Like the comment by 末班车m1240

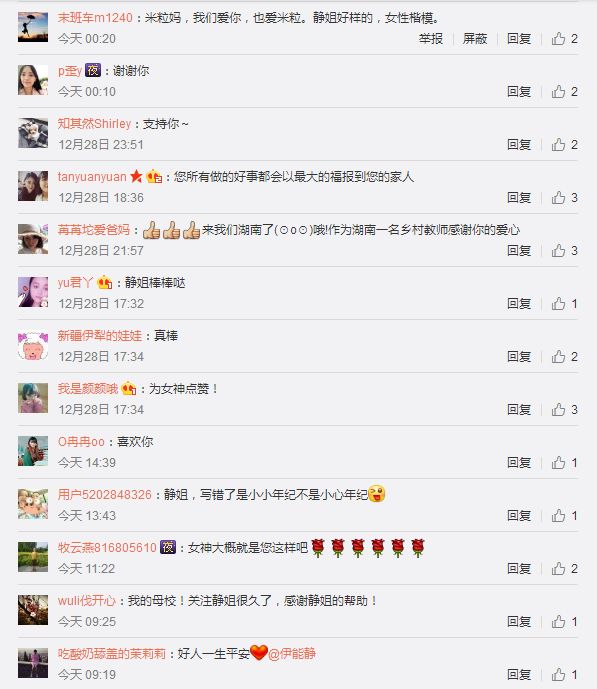tap(564, 39)
